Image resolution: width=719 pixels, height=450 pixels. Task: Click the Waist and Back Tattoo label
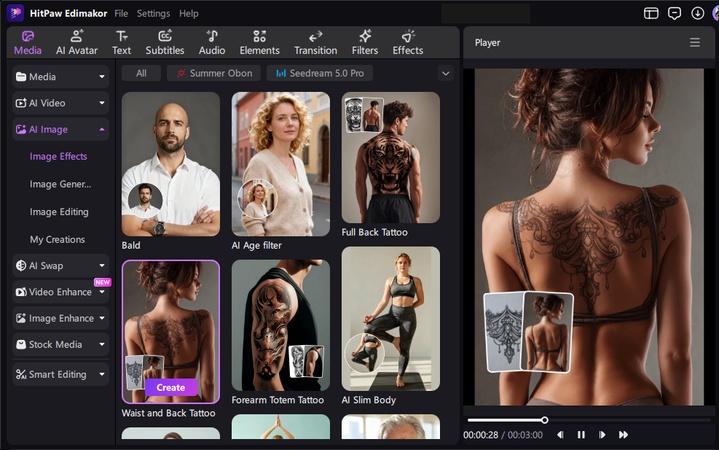coord(168,413)
